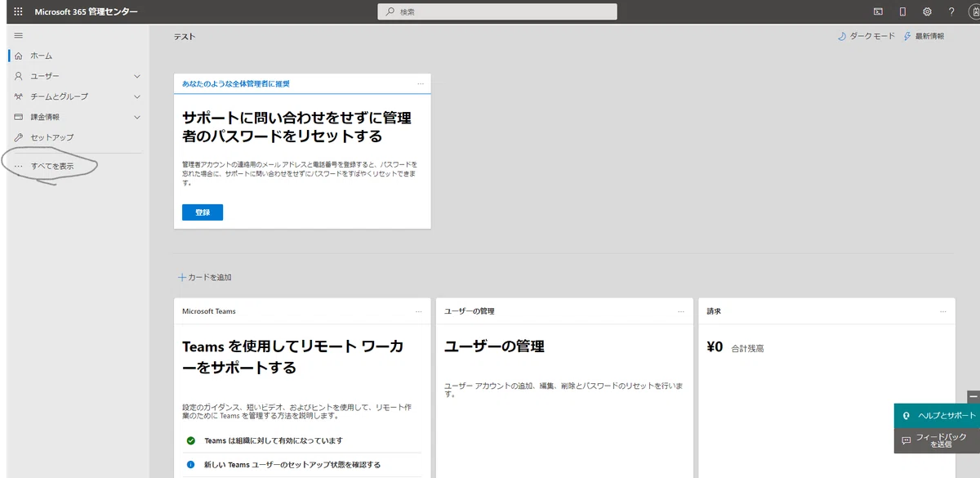Open more options on the recommendation card
980x478 pixels.
pyautogui.click(x=421, y=83)
